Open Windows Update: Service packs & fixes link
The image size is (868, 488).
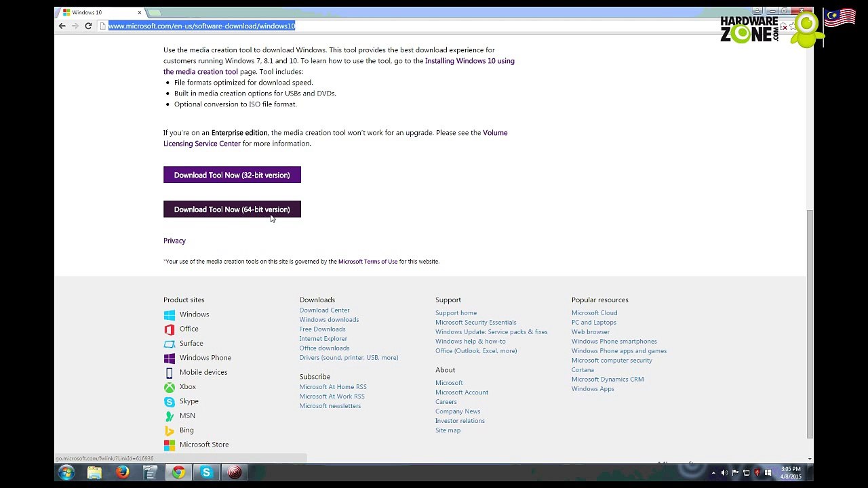[x=492, y=332]
